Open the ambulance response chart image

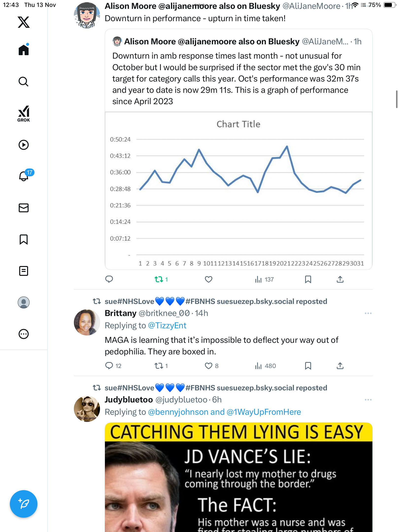pyautogui.click(x=238, y=191)
